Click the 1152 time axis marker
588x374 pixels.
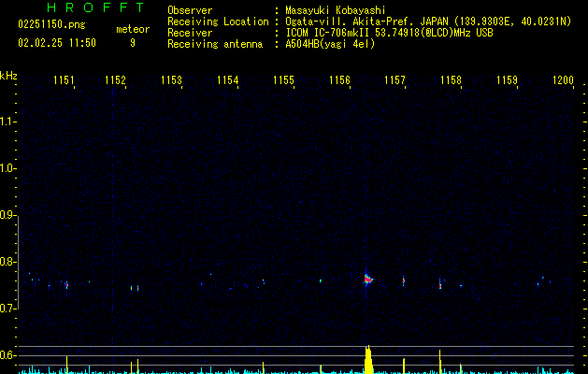coord(115,80)
